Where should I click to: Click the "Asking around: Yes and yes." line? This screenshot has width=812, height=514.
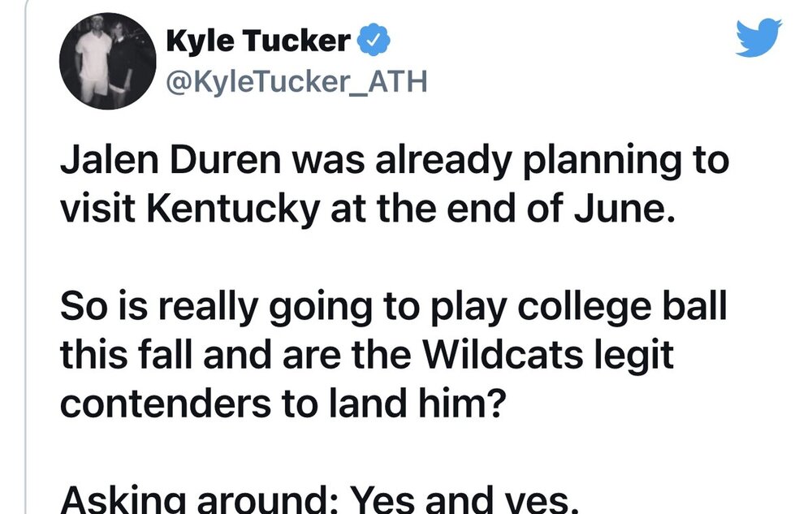click(x=319, y=500)
